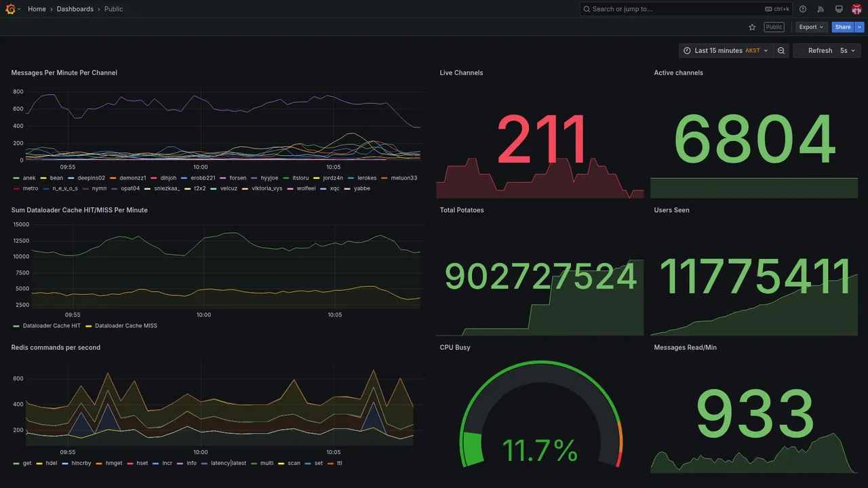This screenshot has width=868, height=488.
Task: Toggle the Dataloader Cache MISS series
Action: [x=126, y=326]
